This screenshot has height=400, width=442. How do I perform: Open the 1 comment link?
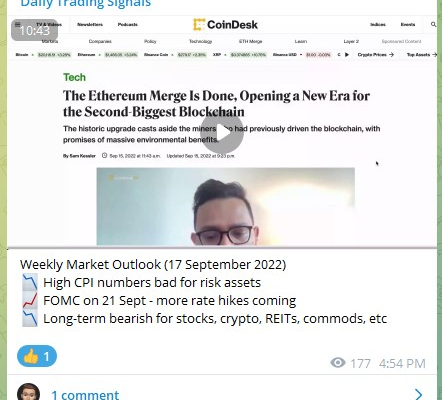[85, 395]
